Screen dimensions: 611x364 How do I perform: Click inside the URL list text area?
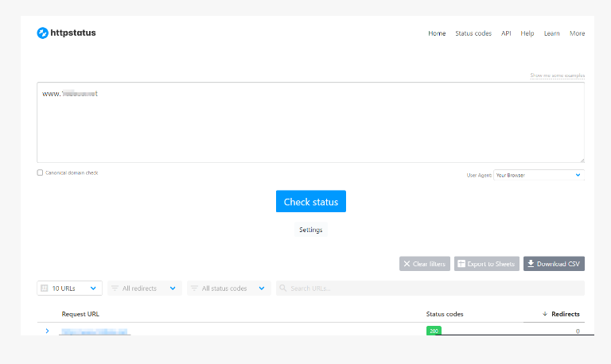pyautogui.click(x=310, y=127)
